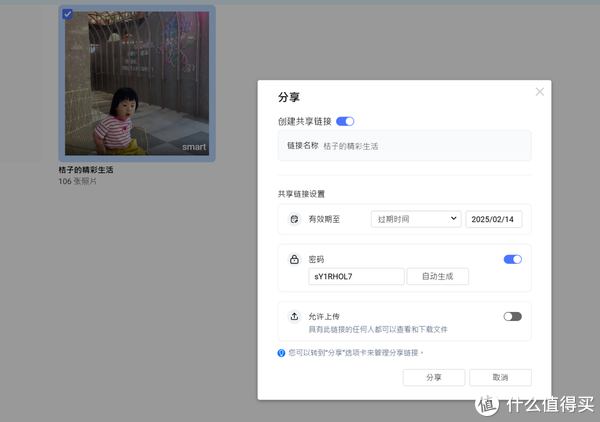Confirm with the 分享 button
The height and width of the screenshot is (422, 600).
coord(433,377)
